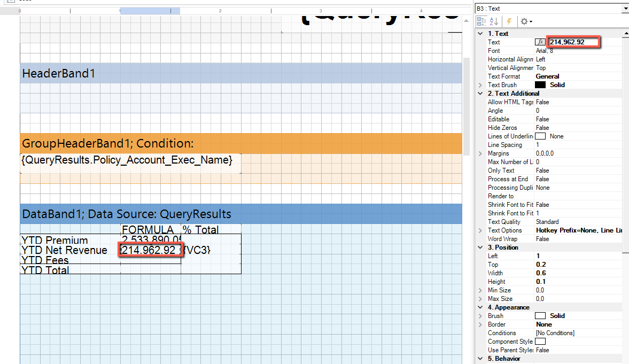Open the properties gear settings menu
Viewport: 629px width, 364px height.
point(526,21)
